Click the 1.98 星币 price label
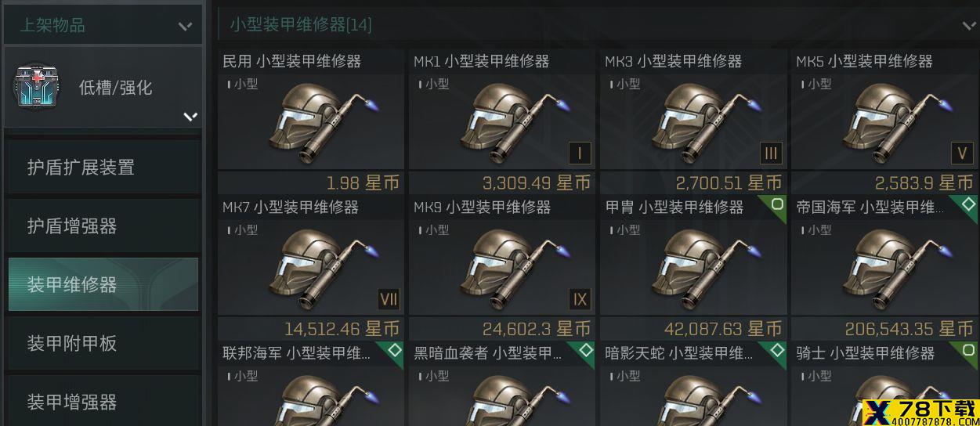The height and width of the screenshot is (426, 980). (363, 182)
